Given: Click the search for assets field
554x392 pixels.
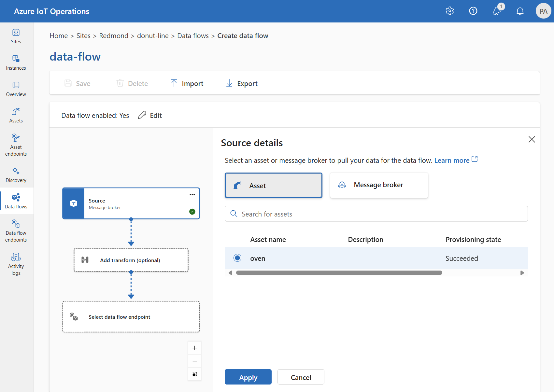Looking at the screenshot, I should (376, 214).
